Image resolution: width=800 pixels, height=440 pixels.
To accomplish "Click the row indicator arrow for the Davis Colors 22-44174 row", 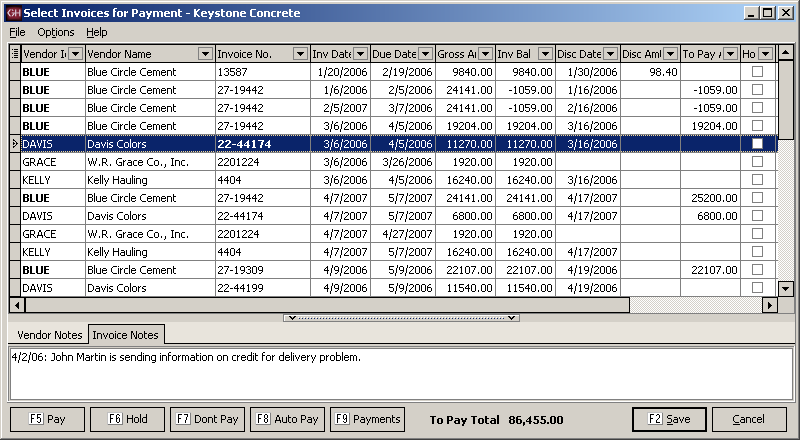I will (15, 144).
